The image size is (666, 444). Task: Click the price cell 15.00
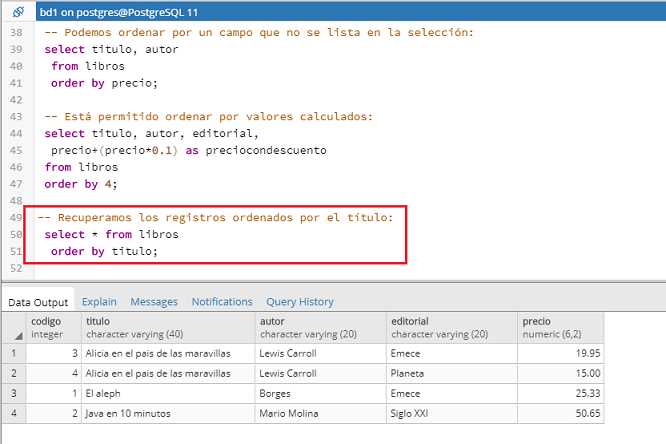coord(561,373)
